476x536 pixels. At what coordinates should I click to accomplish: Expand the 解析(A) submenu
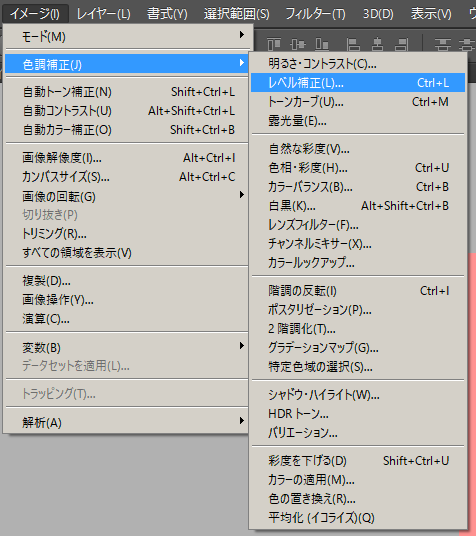[x=127, y=423]
